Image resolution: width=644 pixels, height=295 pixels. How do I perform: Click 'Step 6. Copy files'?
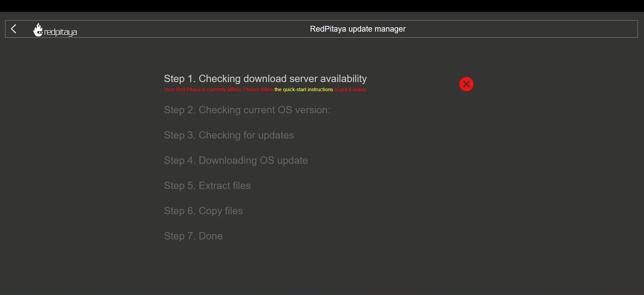tap(203, 211)
